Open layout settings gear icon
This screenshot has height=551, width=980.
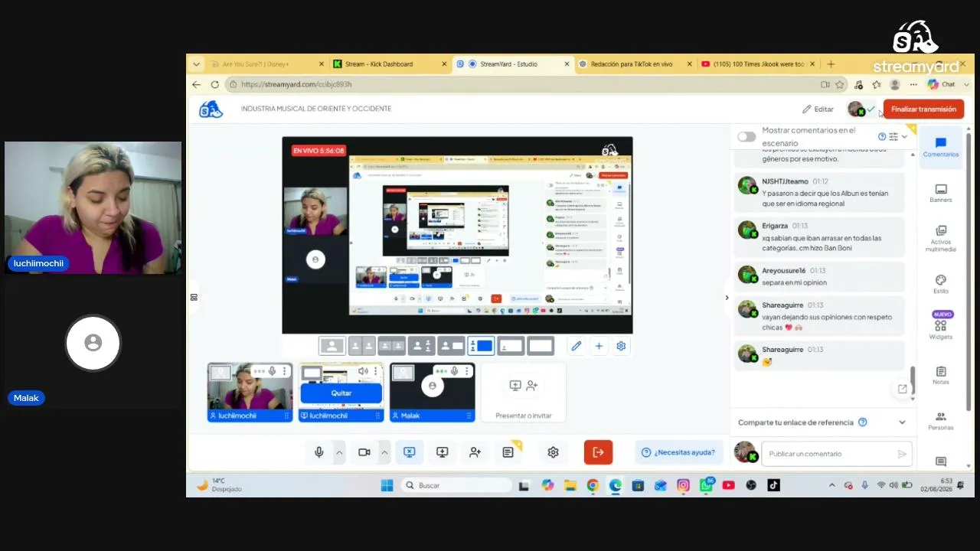point(621,347)
